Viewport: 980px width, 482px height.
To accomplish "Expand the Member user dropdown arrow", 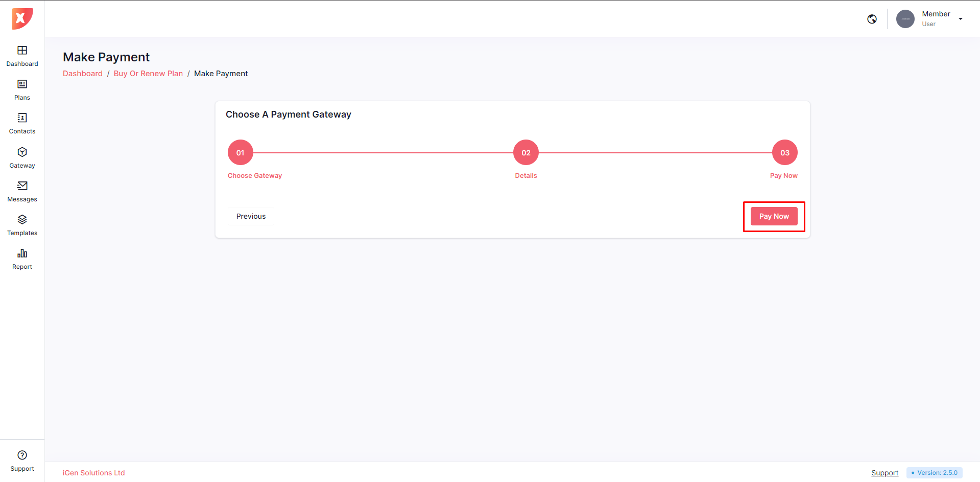I will (961, 19).
